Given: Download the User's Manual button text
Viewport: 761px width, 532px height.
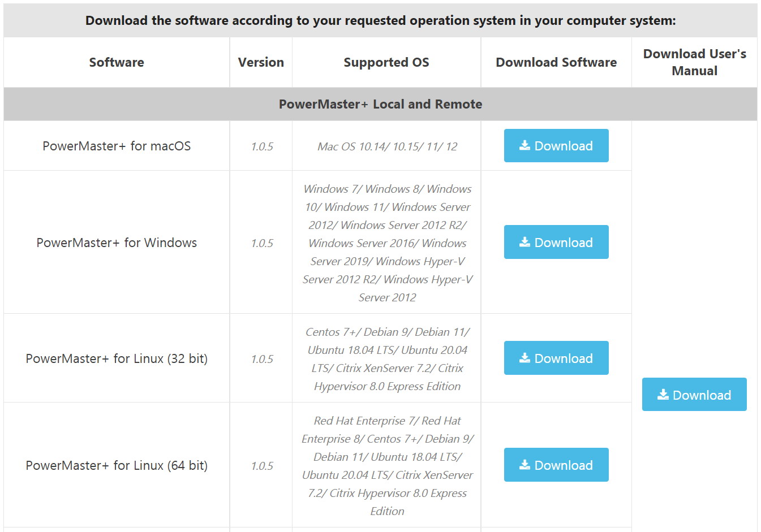Looking at the screenshot, I should (702, 395).
